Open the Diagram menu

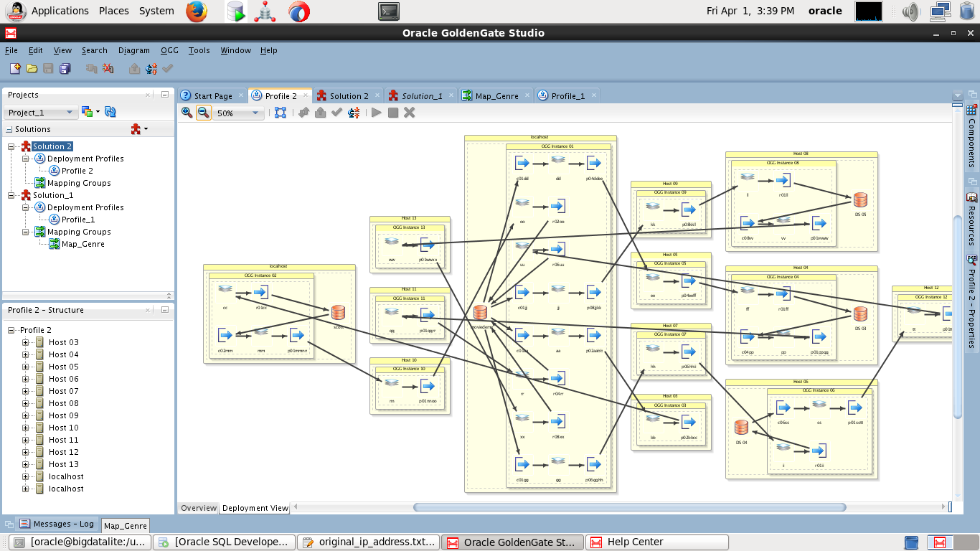click(x=134, y=50)
